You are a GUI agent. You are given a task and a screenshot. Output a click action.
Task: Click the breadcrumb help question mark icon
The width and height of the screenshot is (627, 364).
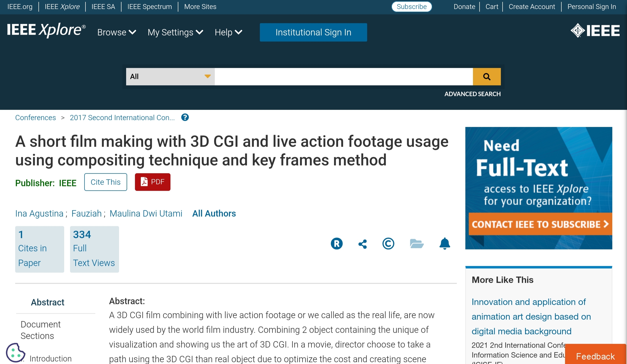coord(185,117)
